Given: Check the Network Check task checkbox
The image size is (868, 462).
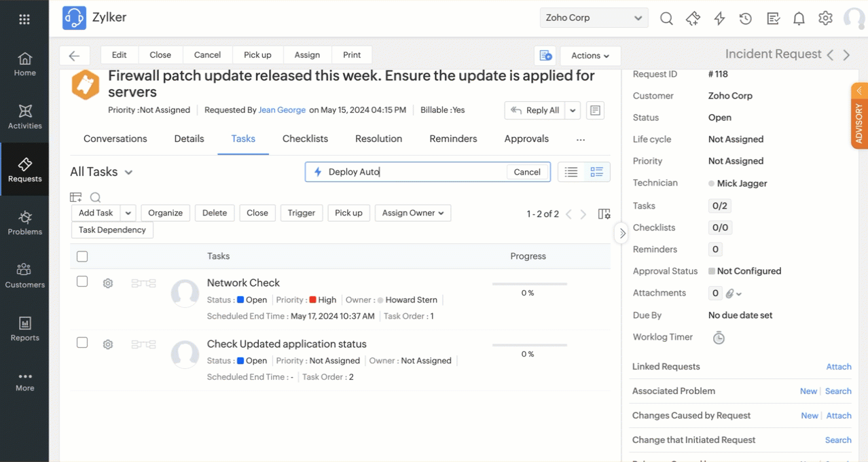Looking at the screenshot, I should (x=82, y=281).
